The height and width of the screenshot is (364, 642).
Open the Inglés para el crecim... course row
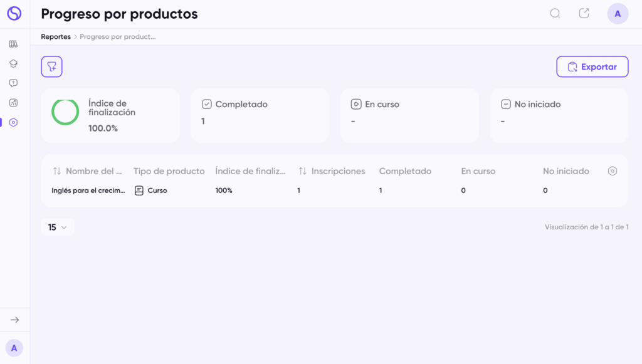click(335, 190)
